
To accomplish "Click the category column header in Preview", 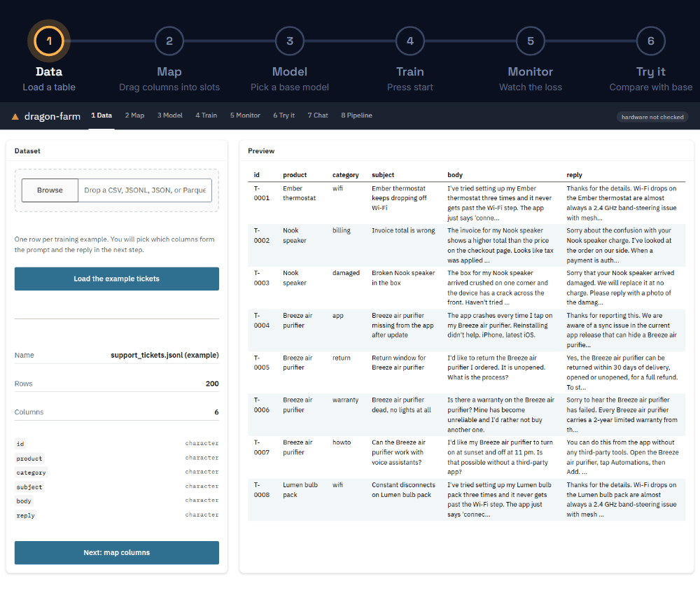I will 346,175.
